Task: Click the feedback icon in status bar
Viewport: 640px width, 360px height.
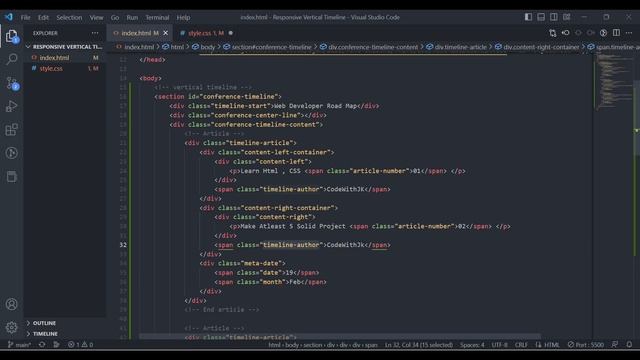Action: [x=615, y=344]
